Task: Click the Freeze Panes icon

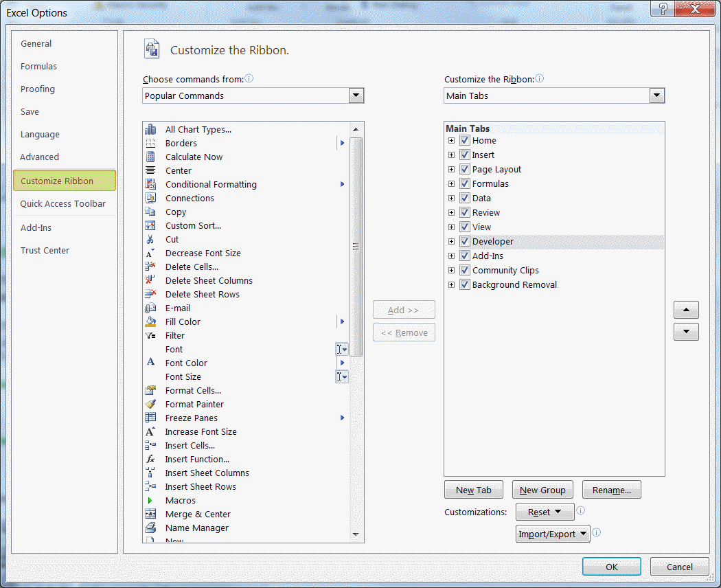Action: click(150, 418)
